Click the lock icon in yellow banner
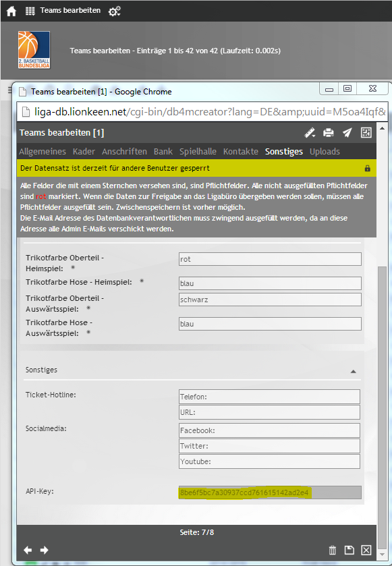 click(x=368, y=168)
